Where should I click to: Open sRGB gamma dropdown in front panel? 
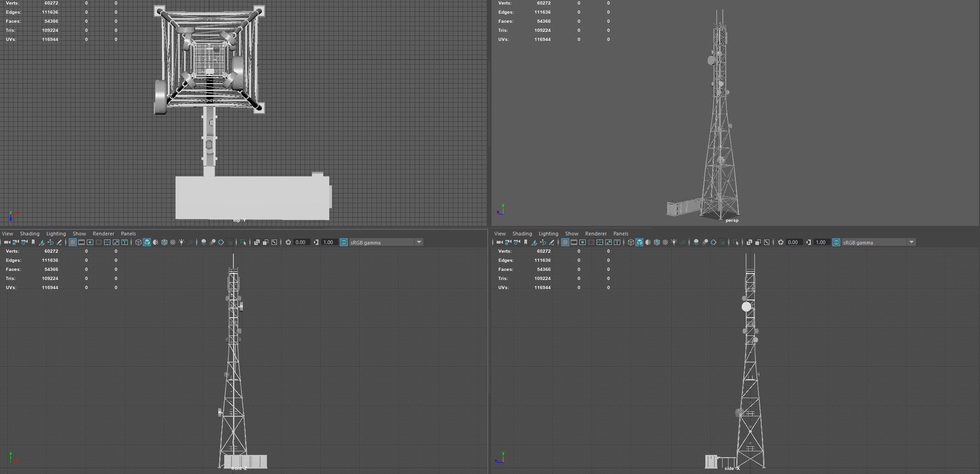(x=386, y=242)
